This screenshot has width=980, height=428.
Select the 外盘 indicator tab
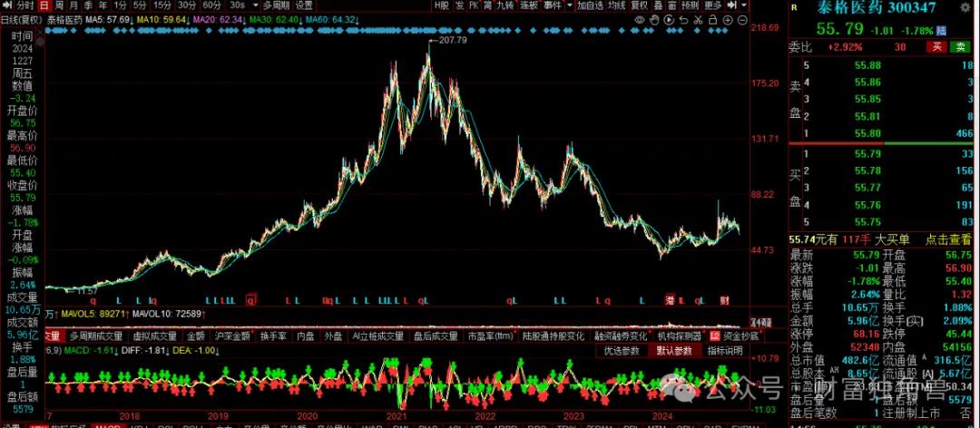tap(333, 336)
